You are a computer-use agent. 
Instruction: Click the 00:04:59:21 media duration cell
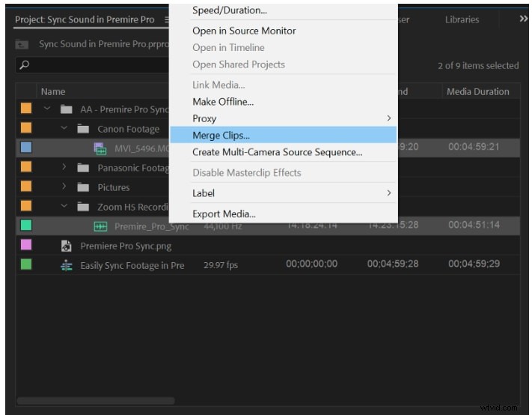tap(474, 147)
